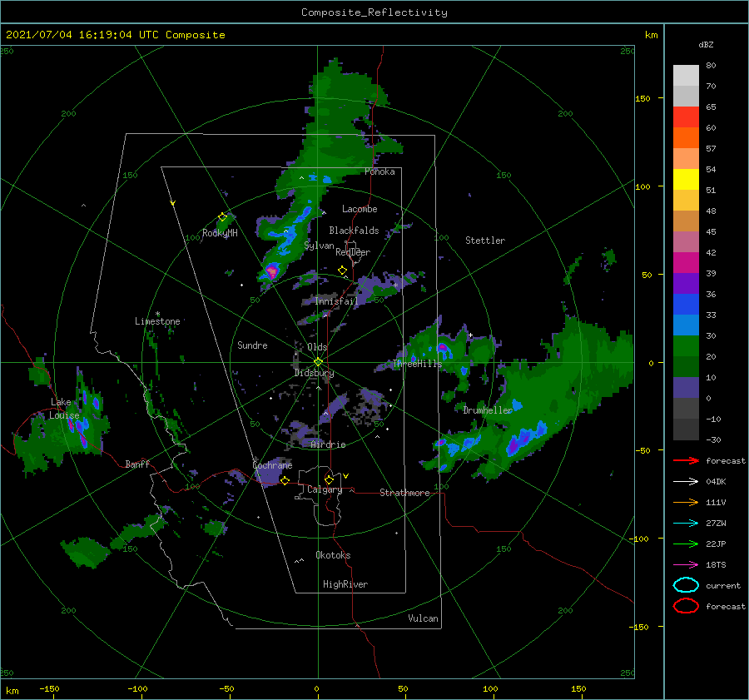Click the RedDeer city label
This screenshot has width=749, height=700.
point(353,252)
